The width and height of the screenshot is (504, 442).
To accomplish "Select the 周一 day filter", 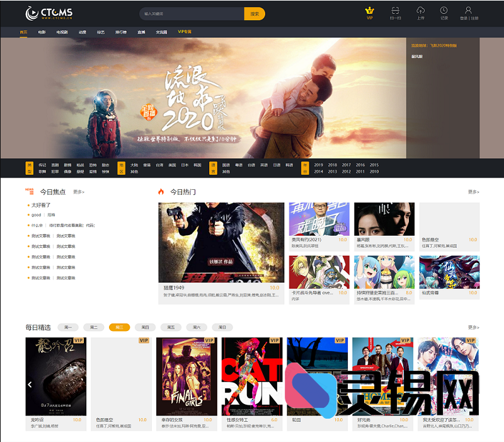I will tap(67, 327).
